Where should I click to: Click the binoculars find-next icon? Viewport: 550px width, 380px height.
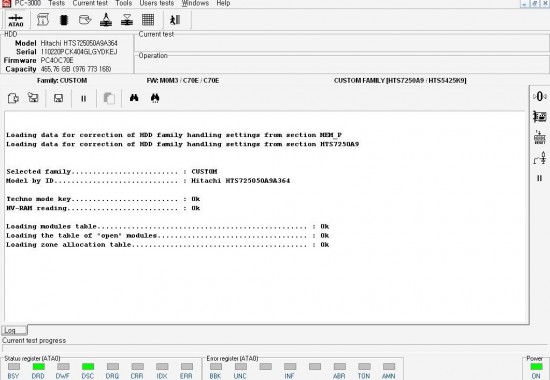click(x=155, y=98)
